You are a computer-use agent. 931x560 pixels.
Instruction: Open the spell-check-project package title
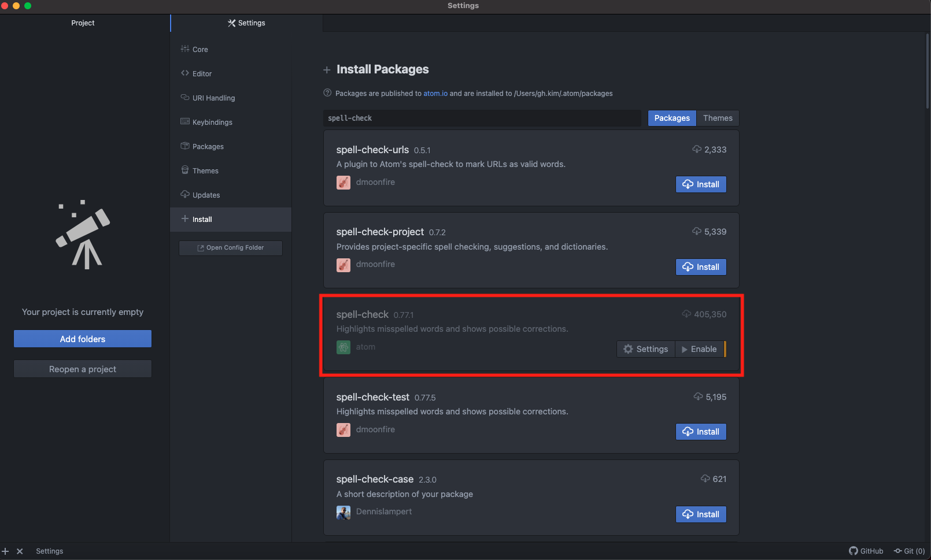coord(380,232)
